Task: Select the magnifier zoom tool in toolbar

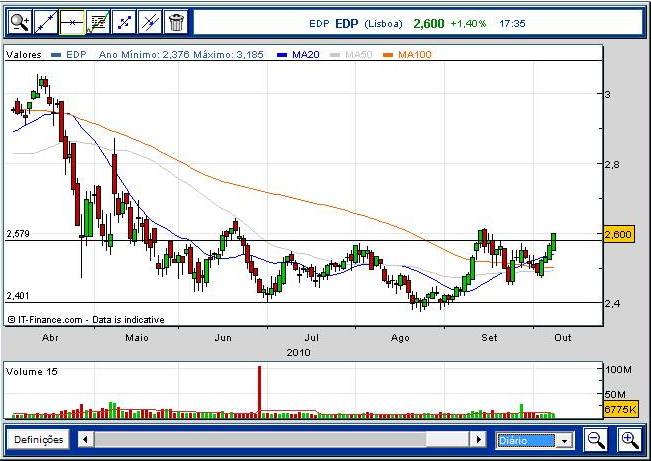Action: coord(20,22)
